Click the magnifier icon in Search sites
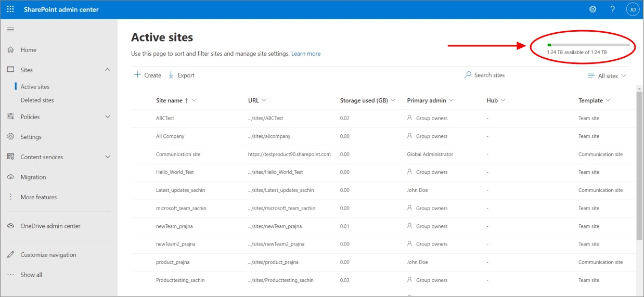644x297 pixels. click(x=468, y=75)
